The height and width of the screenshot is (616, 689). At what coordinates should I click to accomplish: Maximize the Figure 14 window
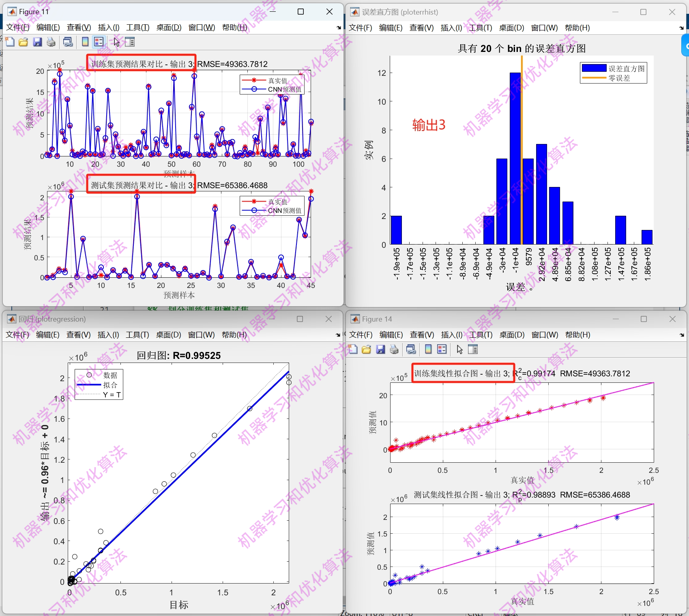click(644, 319)
